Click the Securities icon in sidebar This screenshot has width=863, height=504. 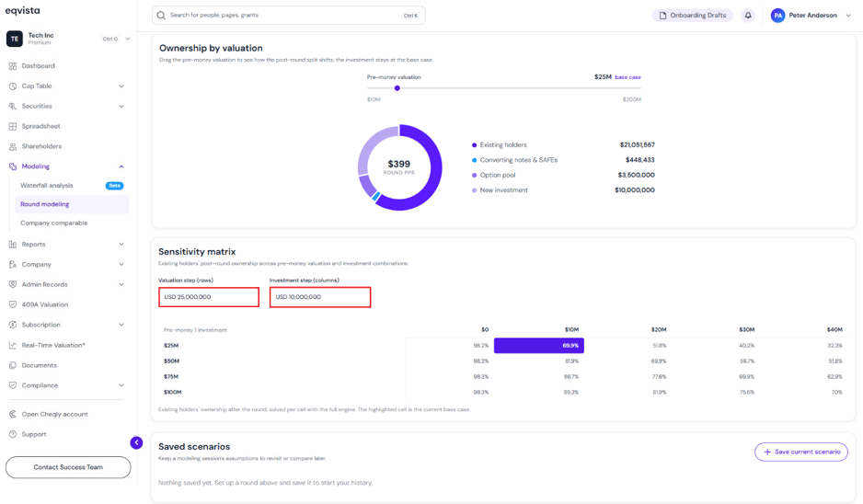pyautogui.click(x=13, y=106)
